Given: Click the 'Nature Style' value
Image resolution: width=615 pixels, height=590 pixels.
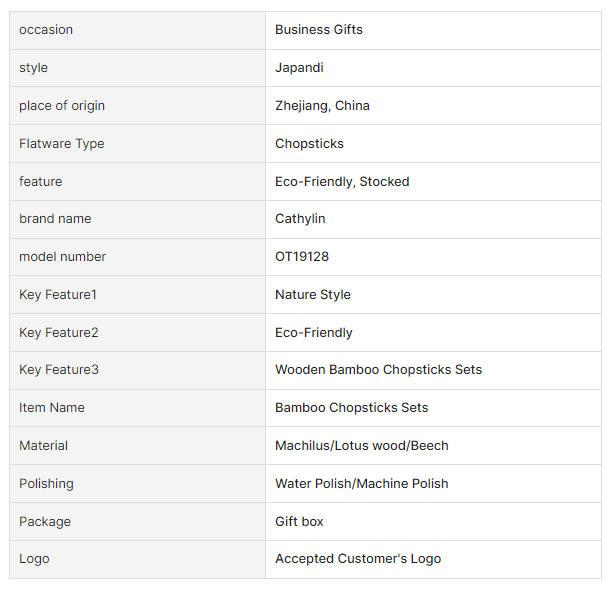Looking at the screenshot, I should tap(313, 295).
